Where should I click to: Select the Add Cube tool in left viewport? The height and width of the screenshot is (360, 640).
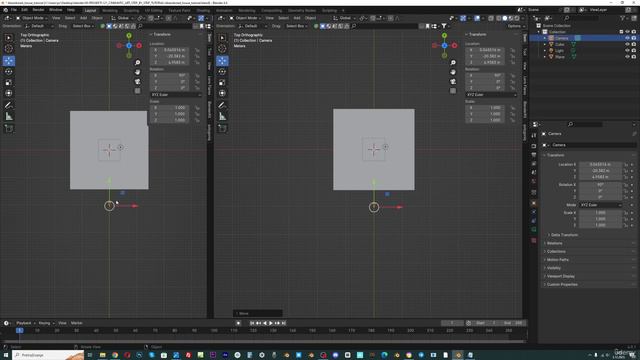[9, 129]
